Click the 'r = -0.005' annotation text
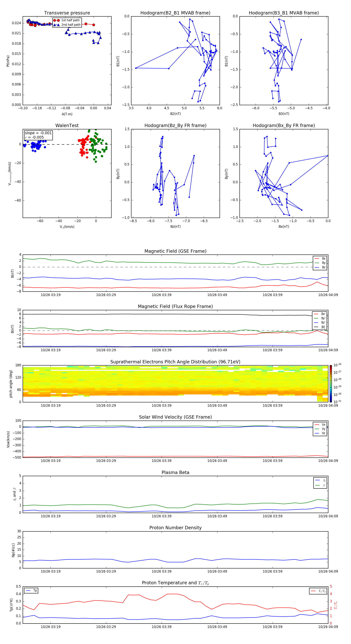The width and height of the screenshot is (351, 644). (35, 137)
